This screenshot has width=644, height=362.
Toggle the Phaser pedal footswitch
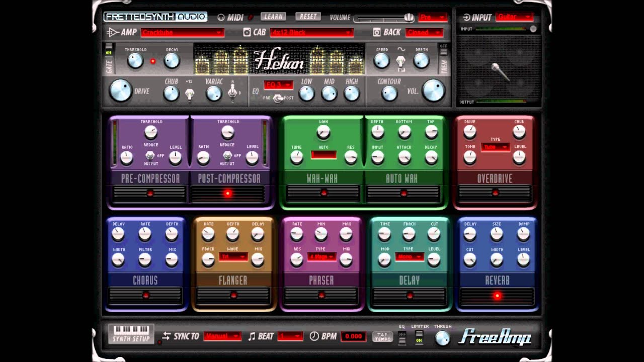point(321,296)
